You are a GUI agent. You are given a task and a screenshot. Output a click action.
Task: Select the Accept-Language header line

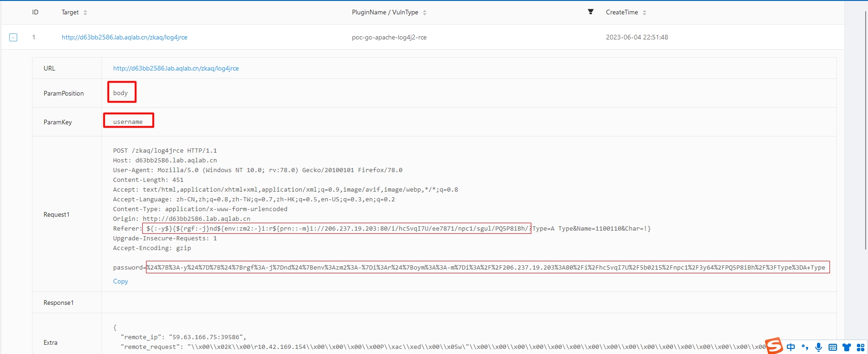click(254, 199)
